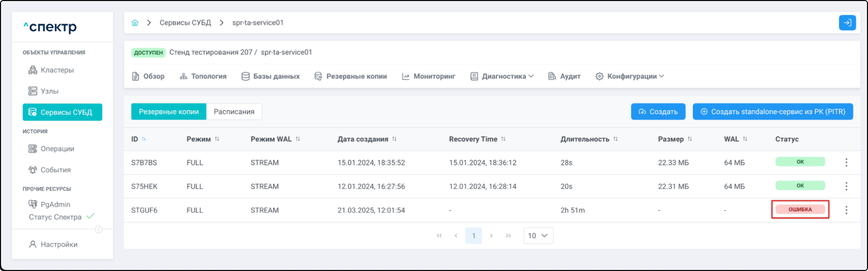Sort table by ID column
Screen dimensions: 868x271
pos(144,139)
